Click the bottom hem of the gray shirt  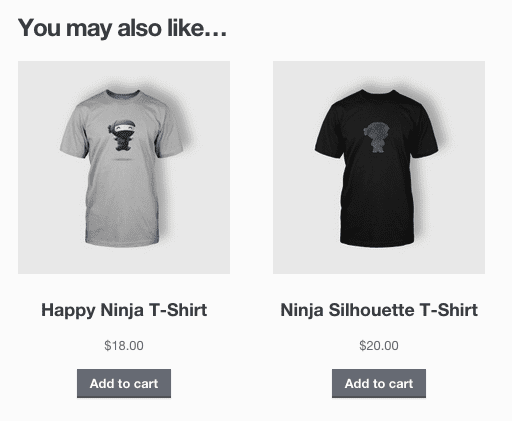(122, 242)
